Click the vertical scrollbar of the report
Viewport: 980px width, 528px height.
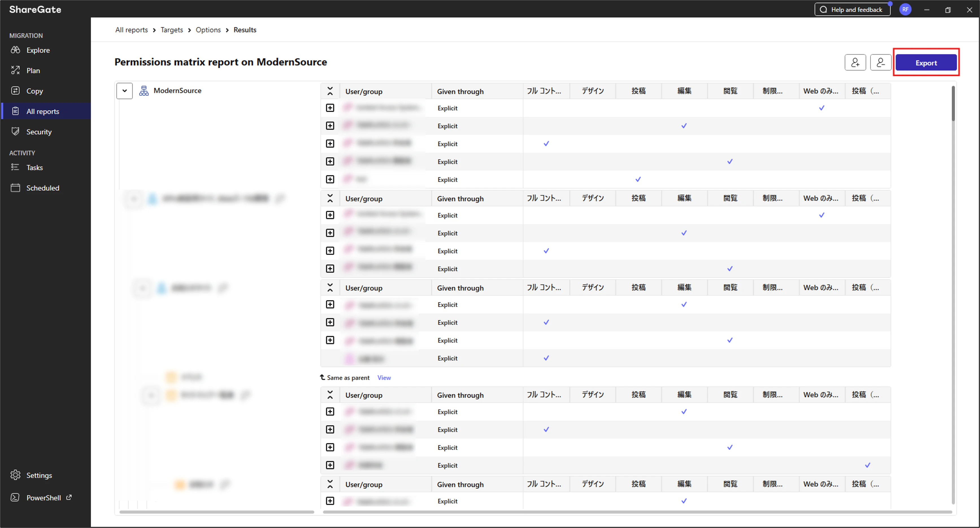pos(953,103)
